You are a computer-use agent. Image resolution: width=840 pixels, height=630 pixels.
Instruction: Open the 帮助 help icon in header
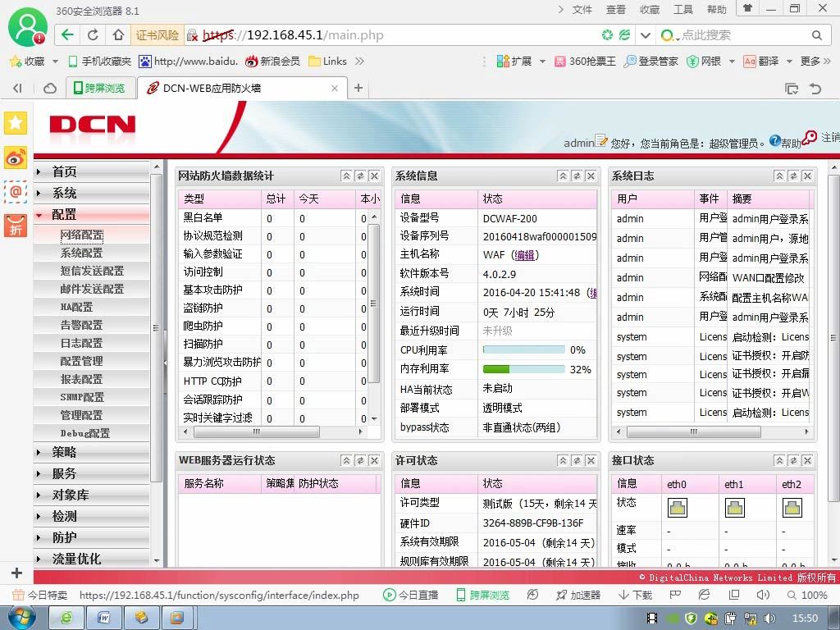click(x=774, y=141)
